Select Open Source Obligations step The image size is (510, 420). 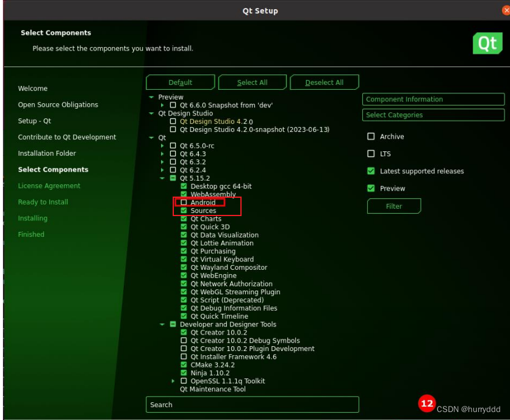coord(58,104)
